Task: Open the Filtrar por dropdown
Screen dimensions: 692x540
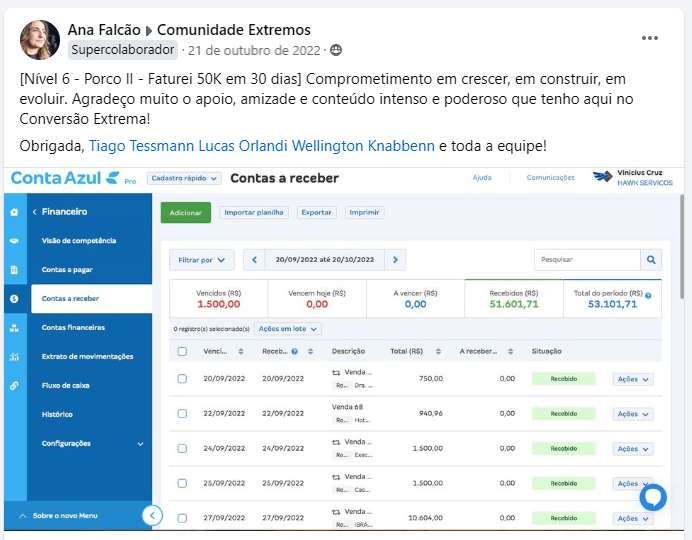Action: [202, 260]
